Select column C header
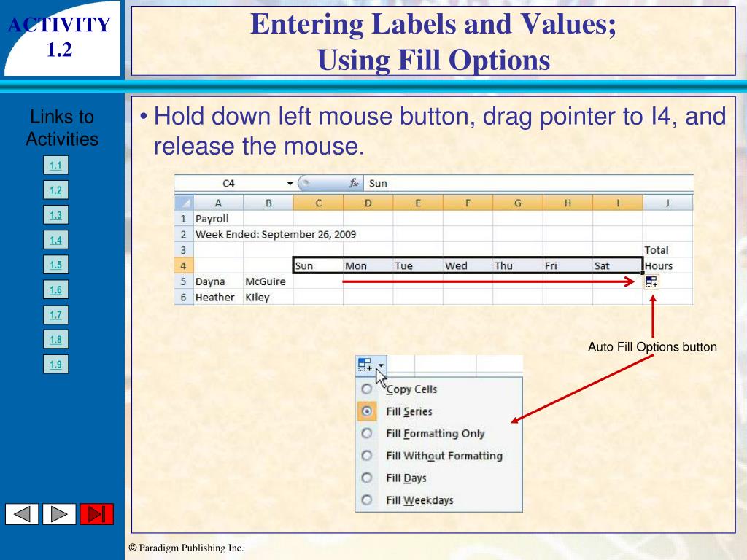 click(318, 203)
